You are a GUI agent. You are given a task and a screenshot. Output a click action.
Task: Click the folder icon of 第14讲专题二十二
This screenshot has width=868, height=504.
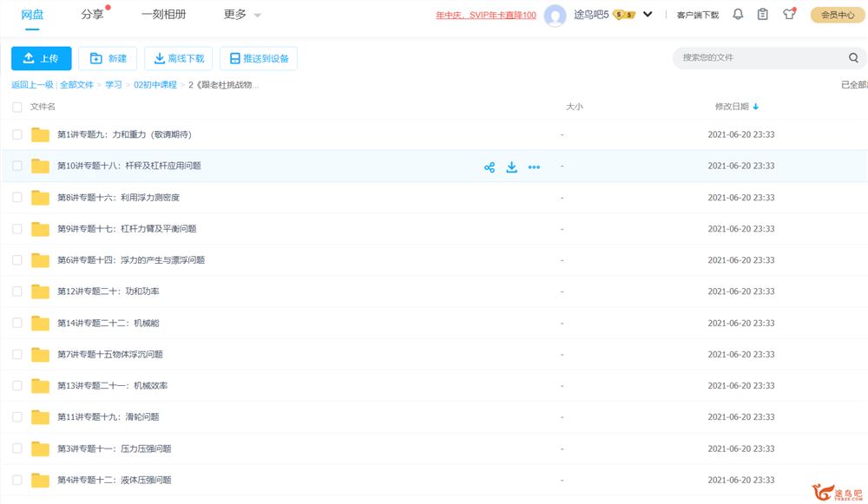coord(40,323)
